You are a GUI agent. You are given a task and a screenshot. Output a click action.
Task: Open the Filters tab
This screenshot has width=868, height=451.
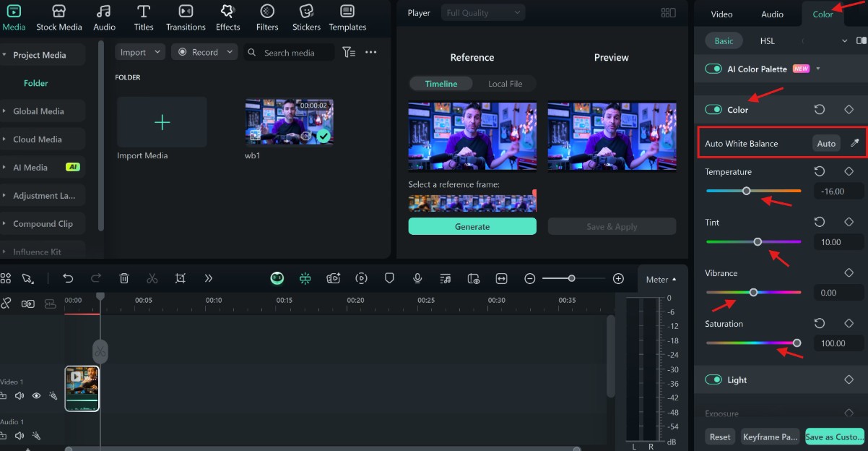click(267, 18)
